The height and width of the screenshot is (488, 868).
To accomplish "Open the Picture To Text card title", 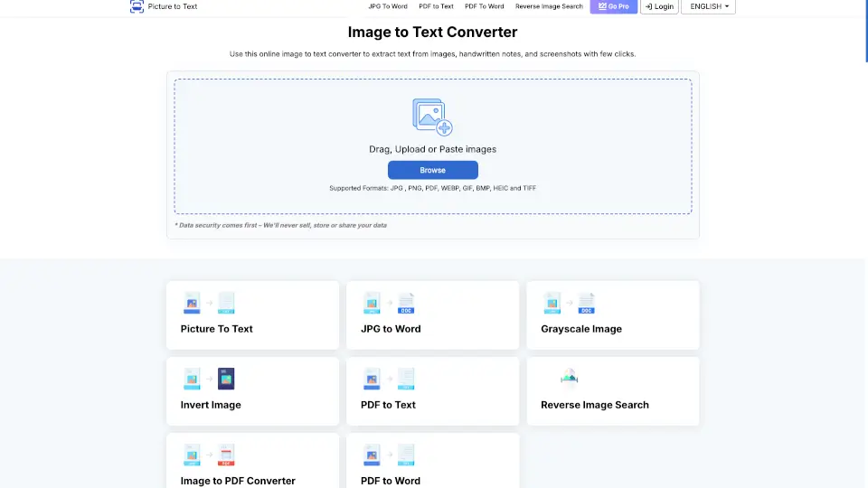I will click(x=216, y=329).
